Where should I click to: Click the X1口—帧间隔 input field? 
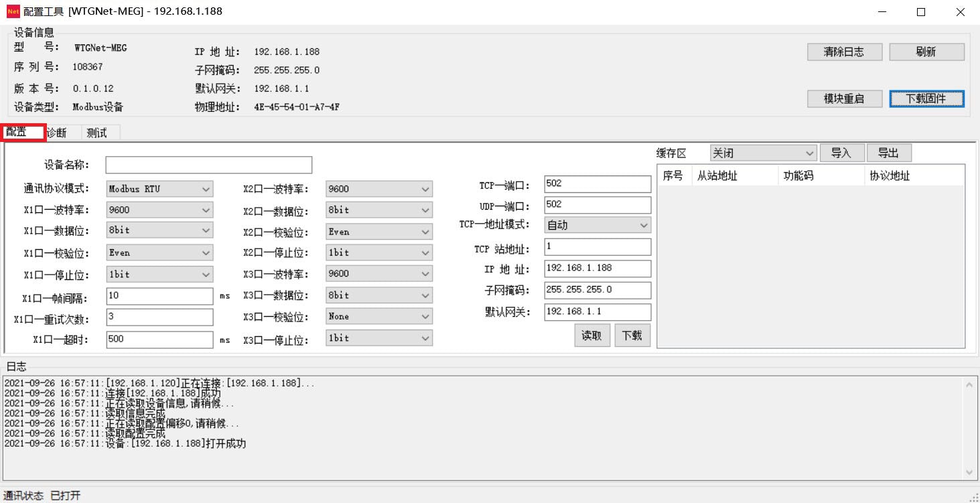click(159, 295)
